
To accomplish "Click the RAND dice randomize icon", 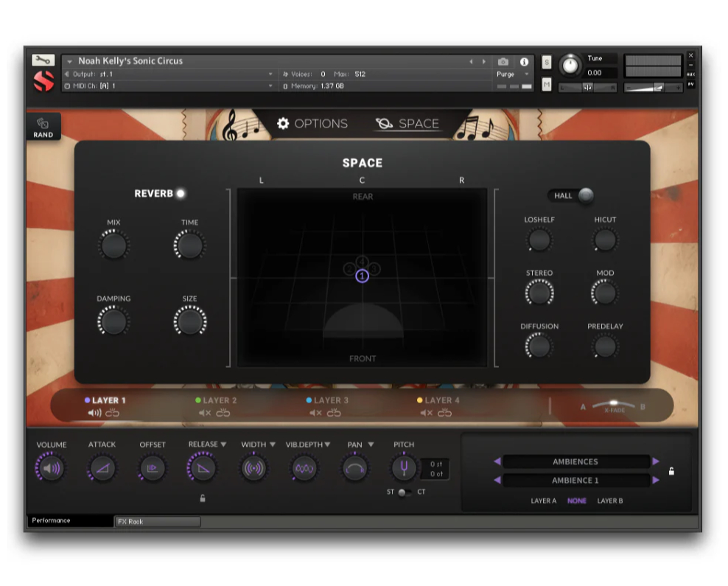I will pos(43,124).
